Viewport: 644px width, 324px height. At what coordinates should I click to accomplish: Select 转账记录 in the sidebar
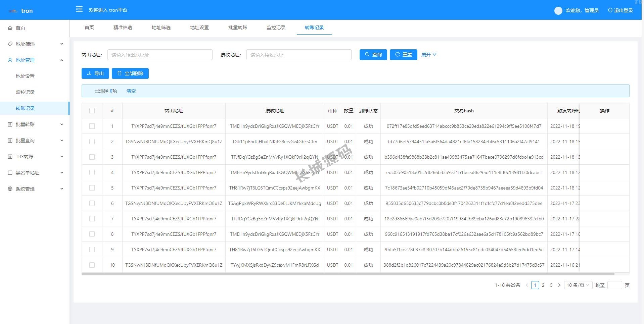coord(35,108)
